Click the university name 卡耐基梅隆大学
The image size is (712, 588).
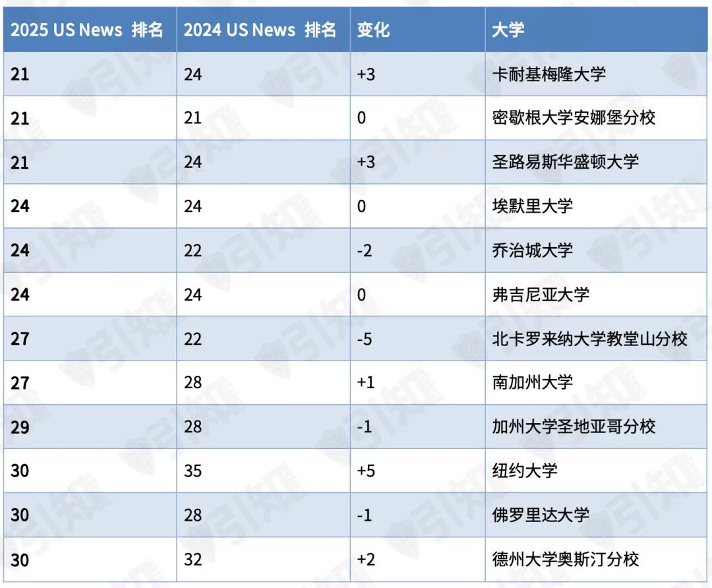click(x=549, y=74)
